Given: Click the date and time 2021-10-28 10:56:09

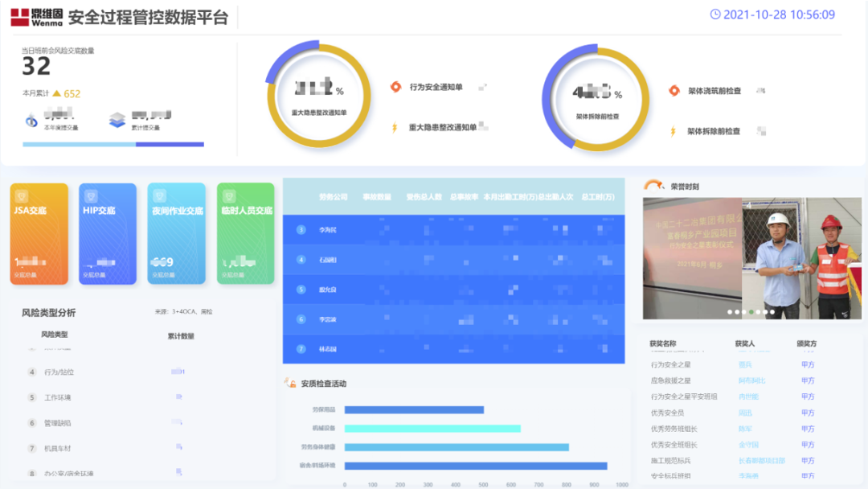Looking at the screenshot, I should tap(779, 14).
